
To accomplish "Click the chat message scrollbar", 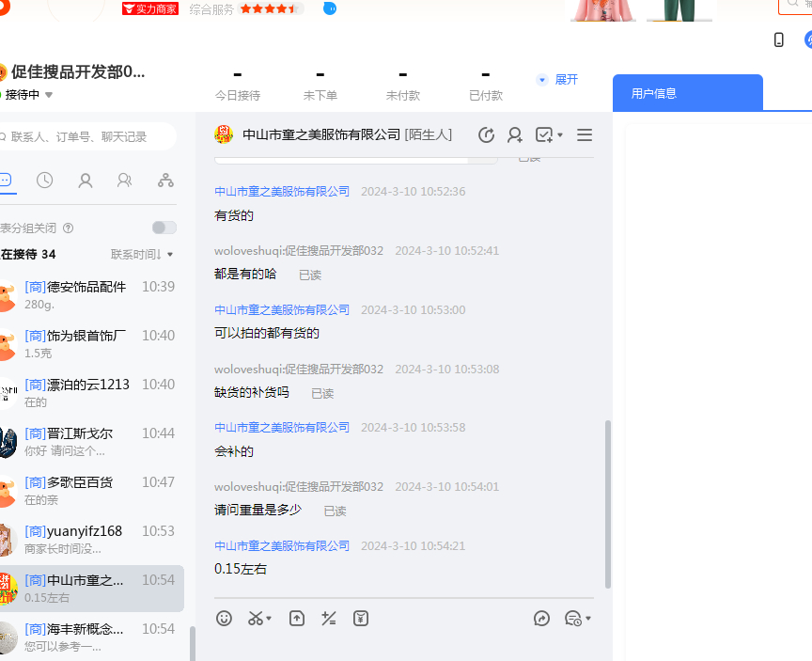I will click(x=607, y=503).
